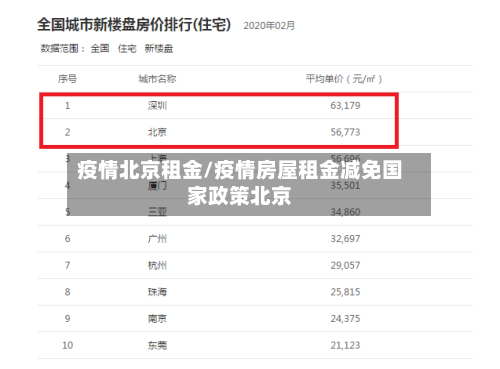Select city name 珠海 in row 8
This screenshot has height=369, width=500.
157,292
